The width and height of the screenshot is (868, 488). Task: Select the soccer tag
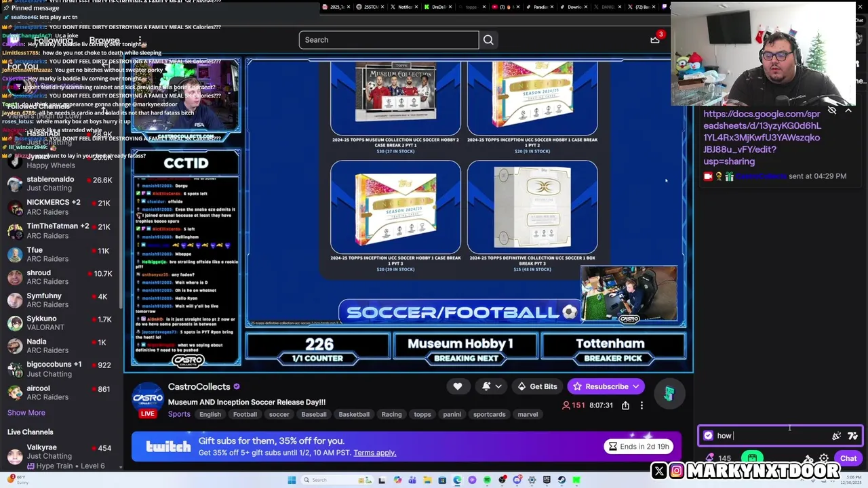tap(279, 414)
